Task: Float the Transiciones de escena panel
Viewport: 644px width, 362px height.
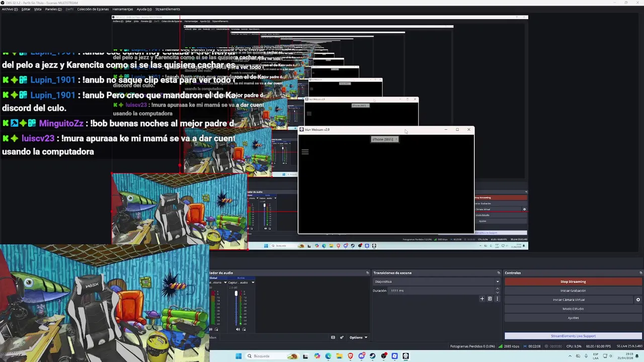Action: click(x=499, y=273)
